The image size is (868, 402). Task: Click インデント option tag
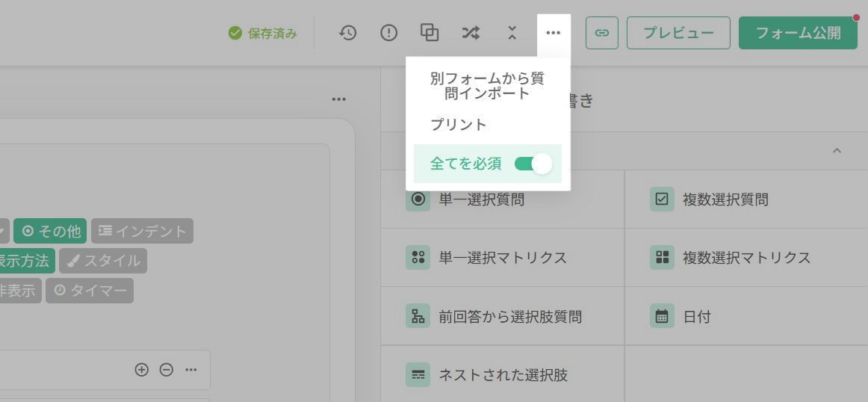(142, 231)
